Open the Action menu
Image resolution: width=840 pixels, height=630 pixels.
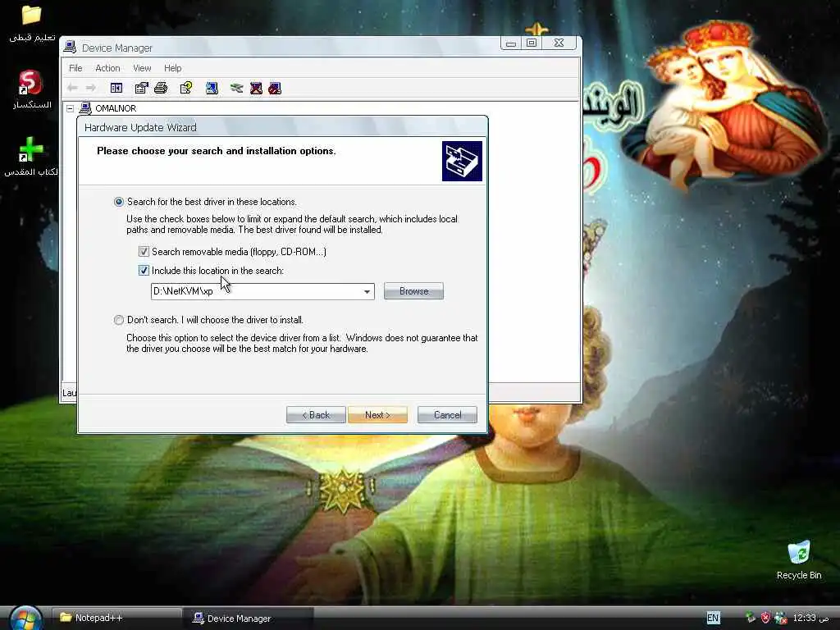coord(107,68)
